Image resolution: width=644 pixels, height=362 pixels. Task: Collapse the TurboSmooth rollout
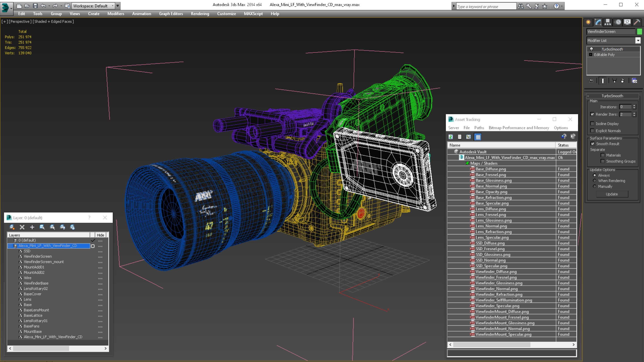click(588, 96)
